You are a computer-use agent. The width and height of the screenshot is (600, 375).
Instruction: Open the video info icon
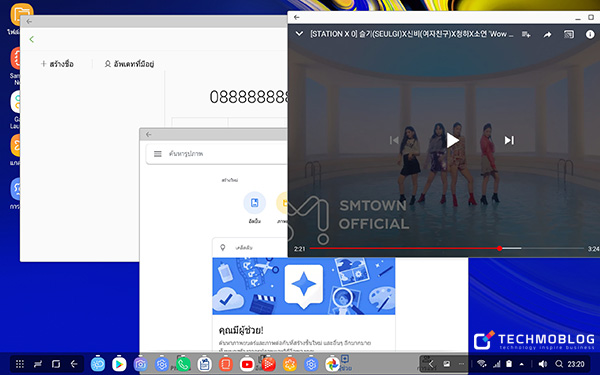pyautogui.click(x=590, y=34)
